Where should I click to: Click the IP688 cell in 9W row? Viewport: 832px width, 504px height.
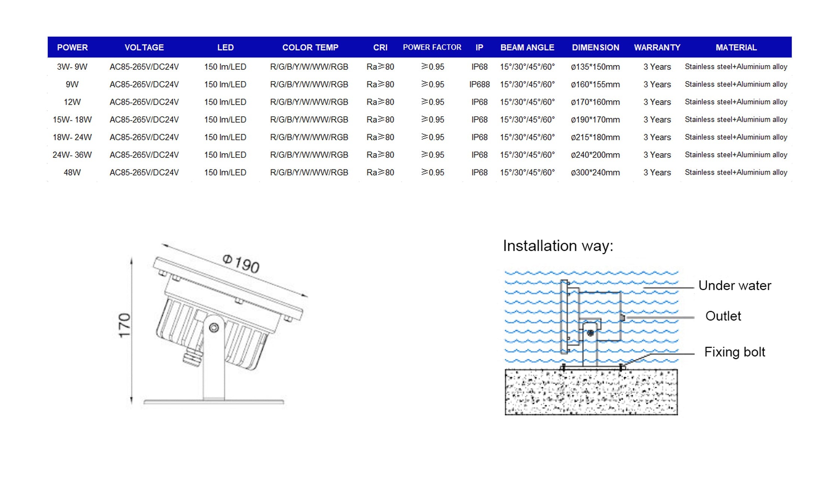click(x=479, y=84)
